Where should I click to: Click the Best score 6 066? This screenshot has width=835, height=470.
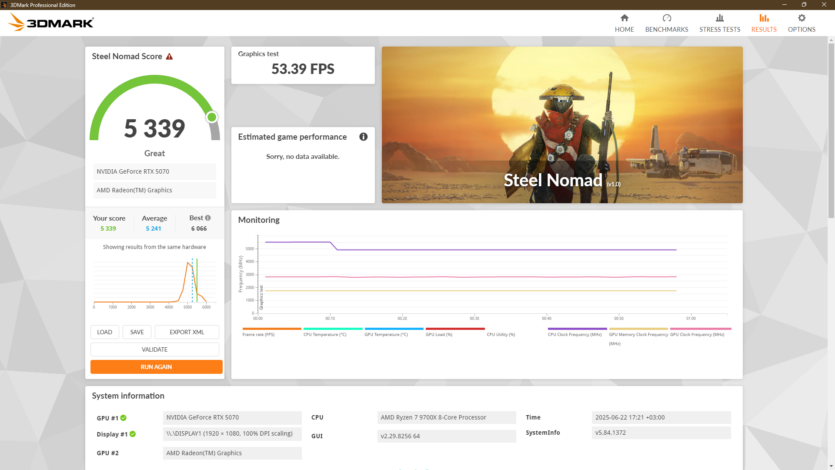click(199, 228)
